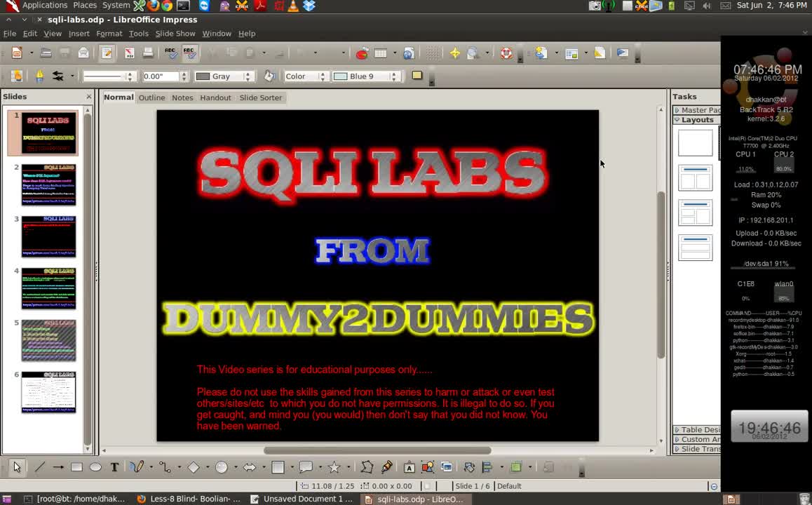Open the Blue 9 fill color dropdown

(394, 76)
